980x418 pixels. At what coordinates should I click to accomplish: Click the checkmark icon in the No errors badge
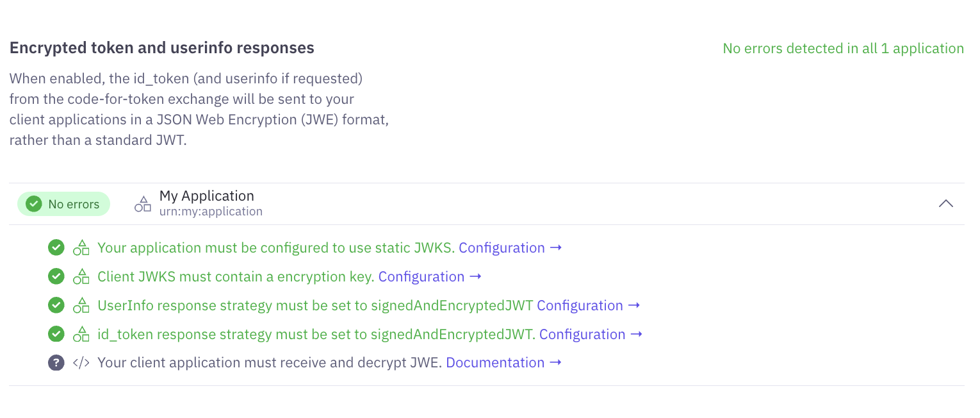click(33, 203)
